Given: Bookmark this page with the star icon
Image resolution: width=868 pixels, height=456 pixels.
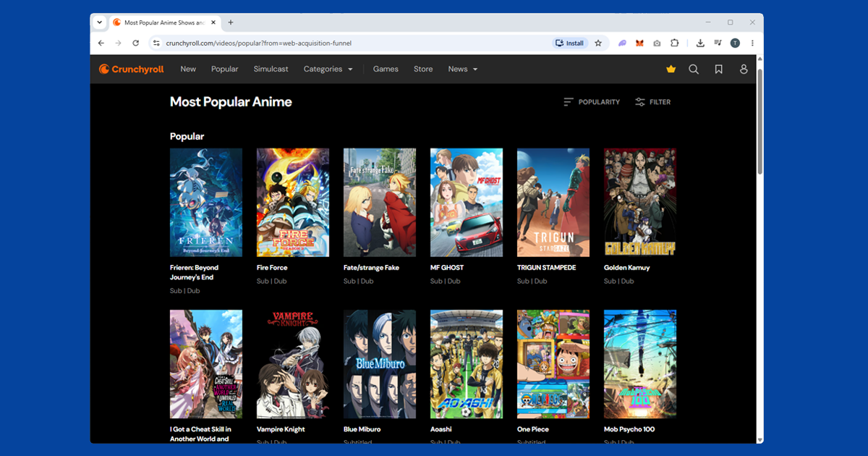Looking at the screenshot, I should [x=598, y=43].
